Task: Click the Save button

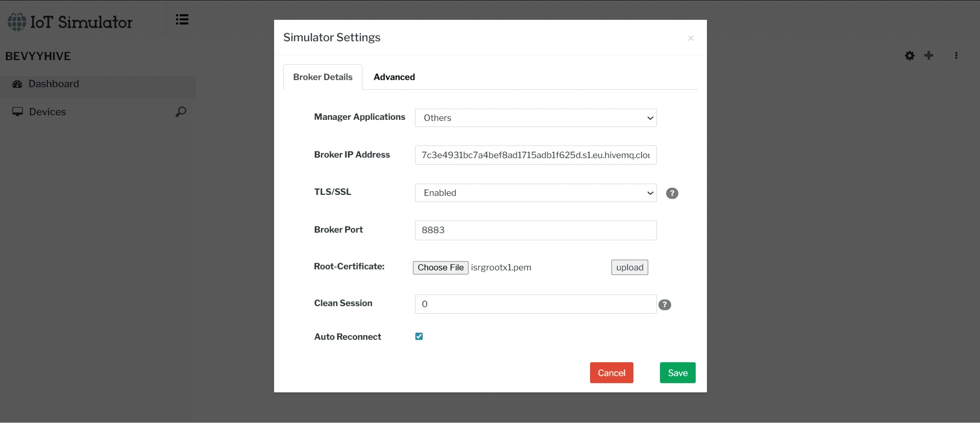Action: 677,373
